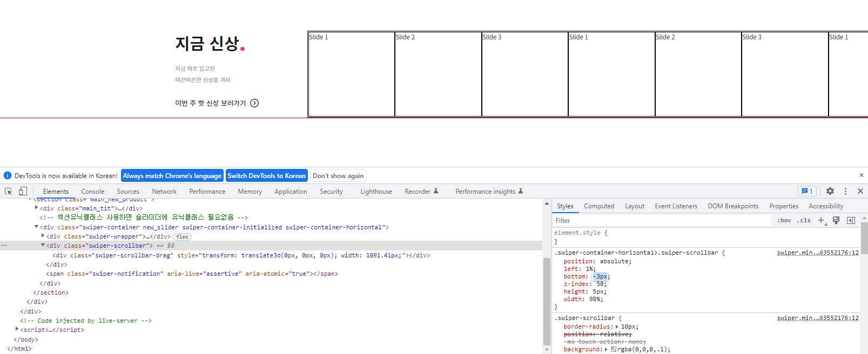Close the DevTools panel
Viewport: 868px width, 354px height.
pos(860,191)
